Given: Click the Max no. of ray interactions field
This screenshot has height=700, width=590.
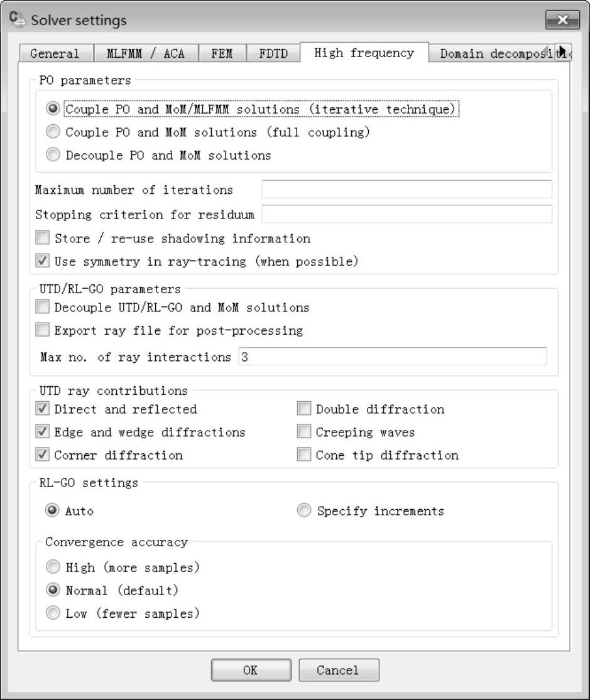Looking at the screenshot, I should (393, 357).
